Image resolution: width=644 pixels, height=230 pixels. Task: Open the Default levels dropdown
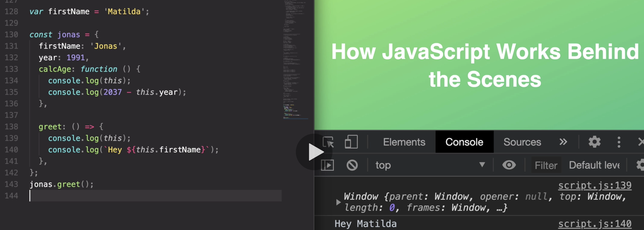coord(594,165)
